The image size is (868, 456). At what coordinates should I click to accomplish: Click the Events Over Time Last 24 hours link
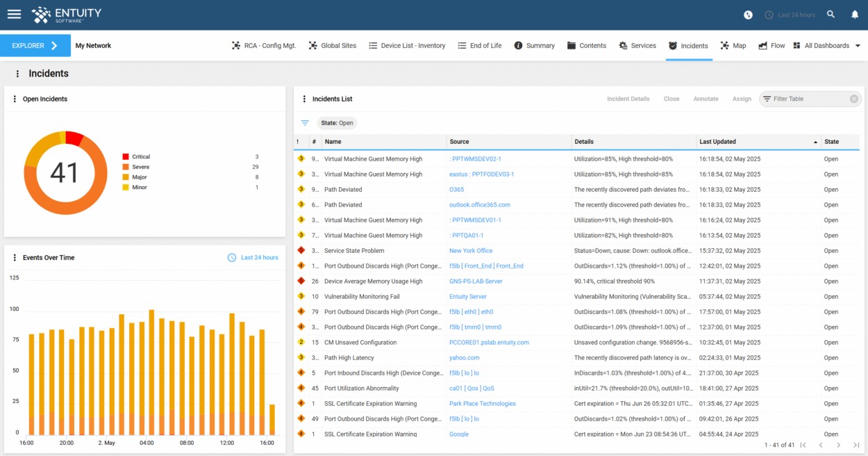point(253,258)
